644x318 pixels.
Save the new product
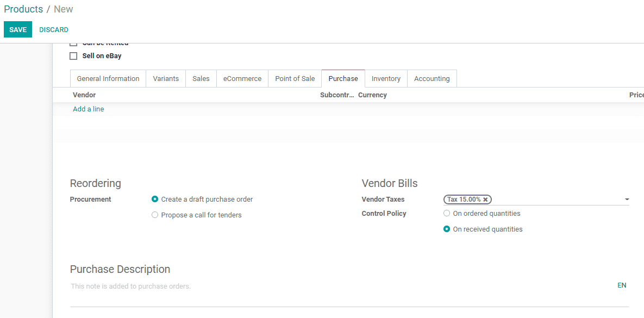(x=18, y=29)
